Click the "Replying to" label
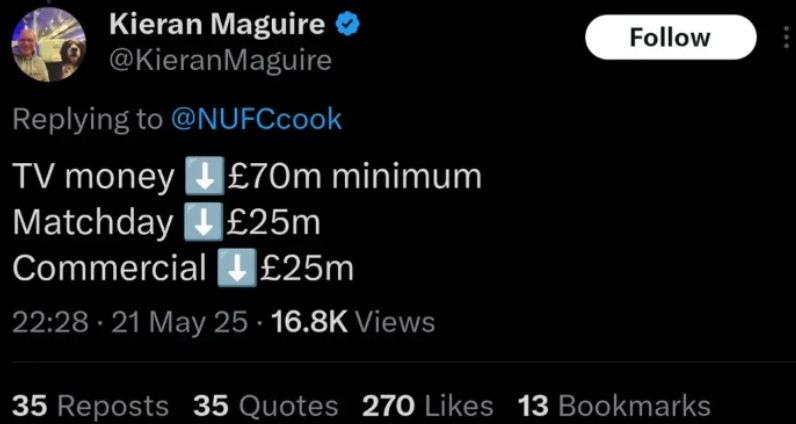Viewport: 796px width, 424px height. pos(87,120)
